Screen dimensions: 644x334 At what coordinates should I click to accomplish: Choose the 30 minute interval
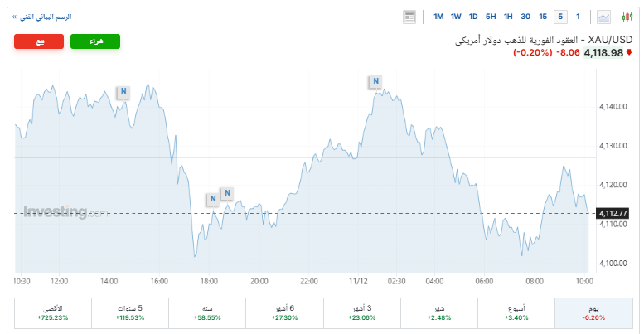click(525, 17)
